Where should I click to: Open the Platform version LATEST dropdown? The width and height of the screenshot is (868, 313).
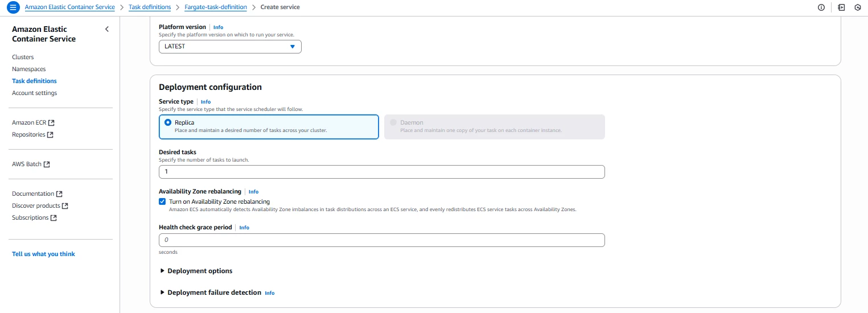230,47
